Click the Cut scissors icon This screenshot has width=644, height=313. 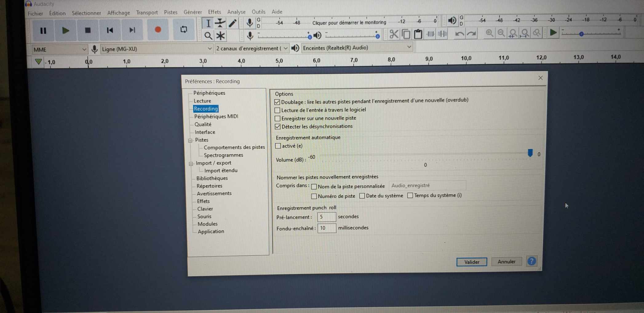click(394, 34)
